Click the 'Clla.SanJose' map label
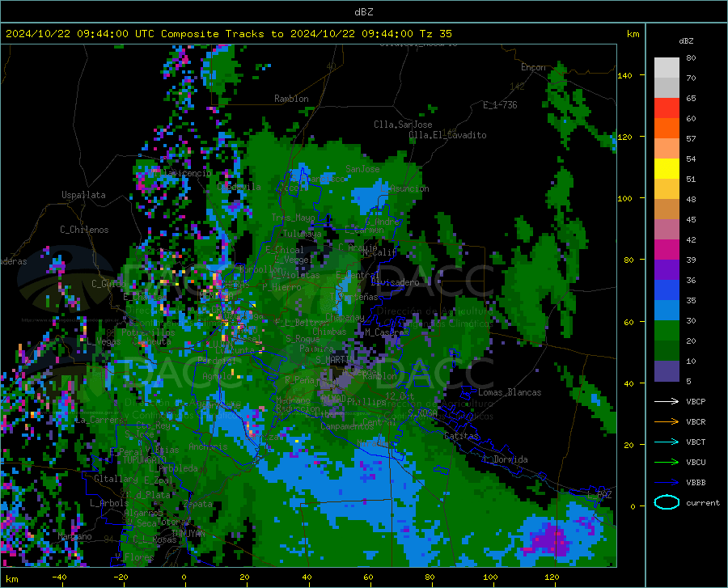This screenshot has width=728, height=588. 403,125
